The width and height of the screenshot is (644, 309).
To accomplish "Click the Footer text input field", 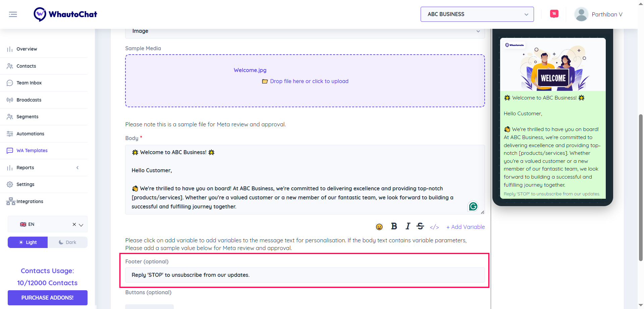I will click(305, 275).
